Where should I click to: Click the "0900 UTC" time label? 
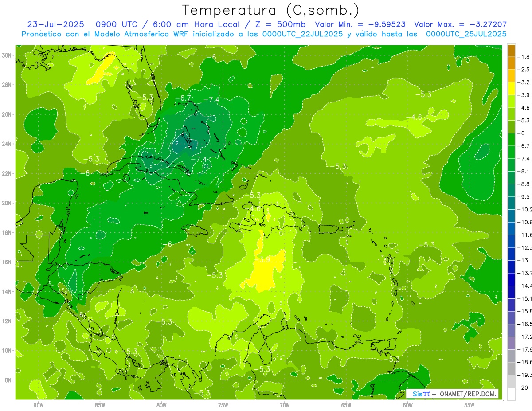[x=117, y=25]
